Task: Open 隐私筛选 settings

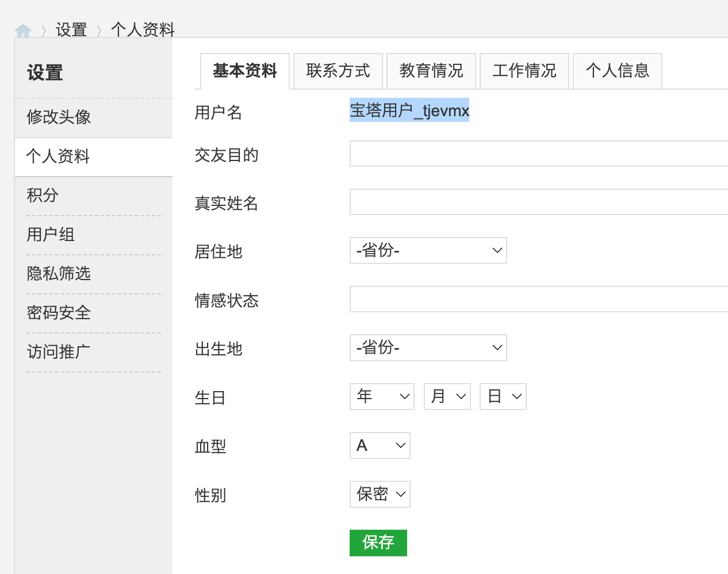Action: click(59, 274)
